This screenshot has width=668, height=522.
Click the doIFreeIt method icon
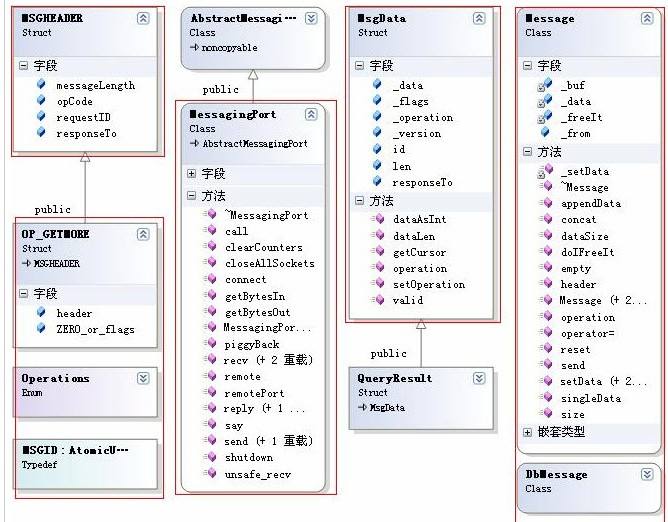pyautogui.click(x=546, y=251)
